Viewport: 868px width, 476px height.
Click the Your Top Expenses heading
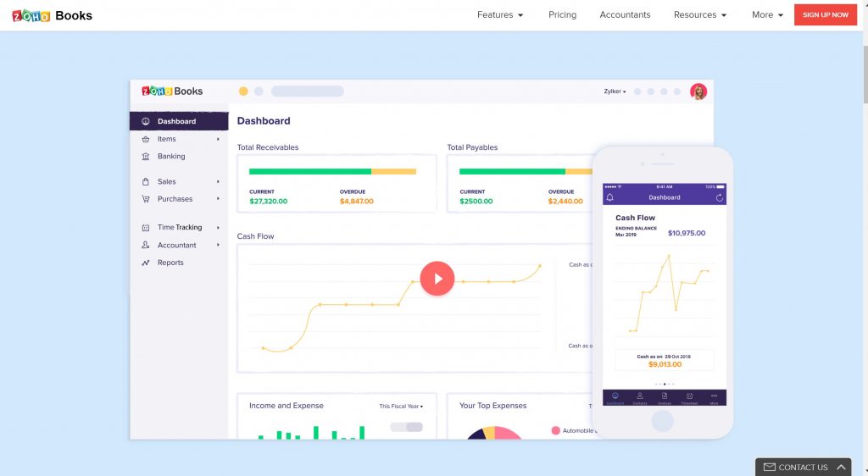point(492,406)
